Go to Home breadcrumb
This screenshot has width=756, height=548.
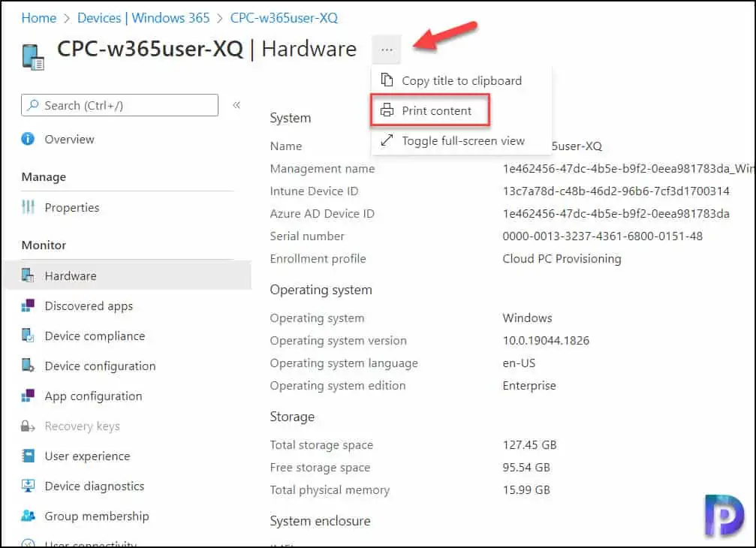(x=38, y=18)
